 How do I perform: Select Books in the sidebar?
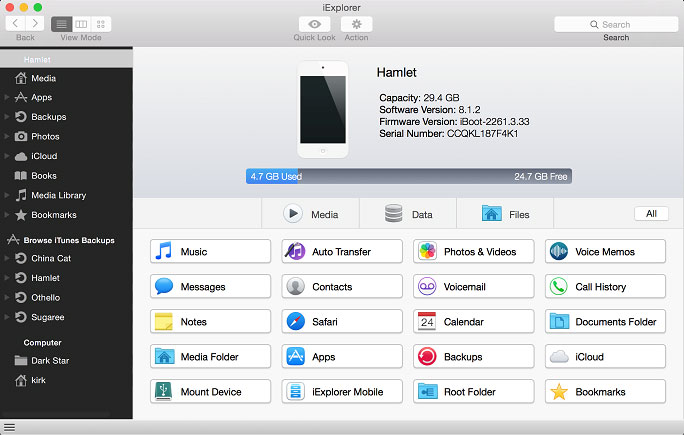(x=66, y=175)
